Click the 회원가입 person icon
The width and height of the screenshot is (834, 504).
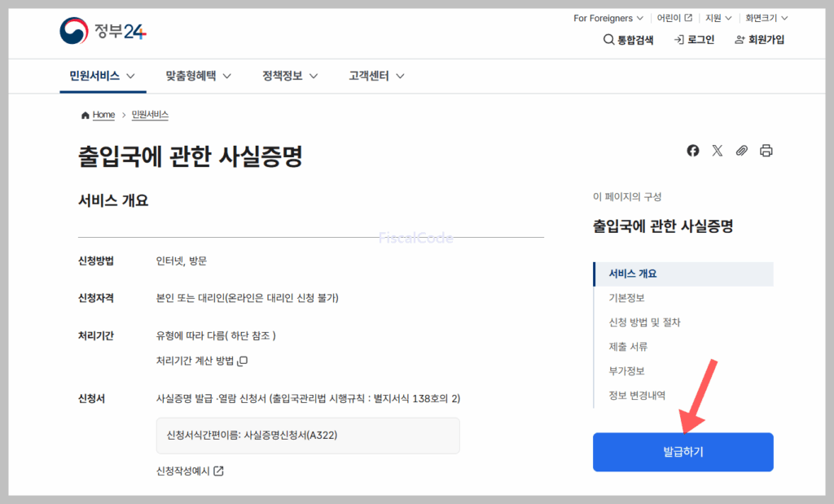738,39
